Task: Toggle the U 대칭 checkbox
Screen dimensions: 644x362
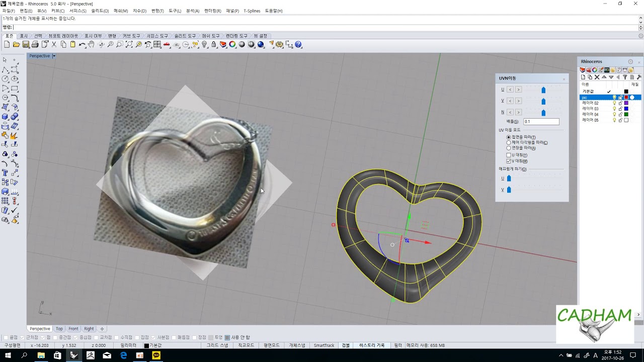Action: coord(509,155)
